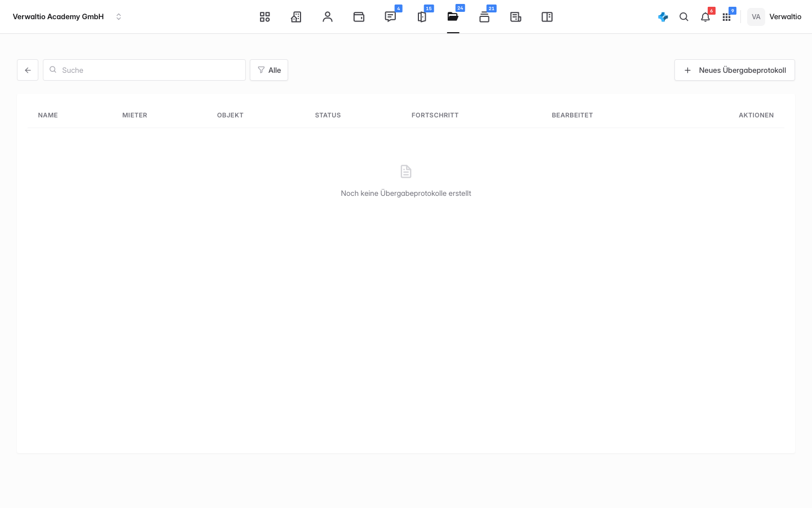The width and height of the screenshot is (812, 508).
Task: Open the stacked layers icon with badge 21
Action: 484,17
